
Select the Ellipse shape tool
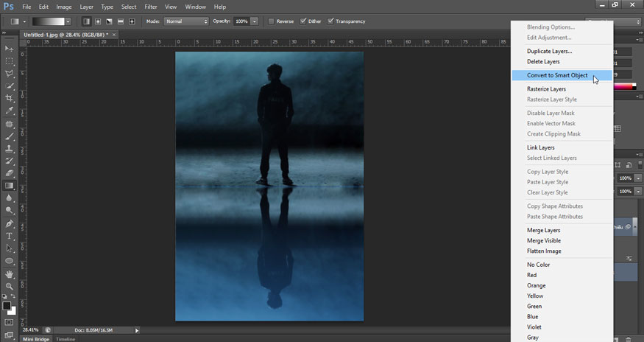coord(9,260)
